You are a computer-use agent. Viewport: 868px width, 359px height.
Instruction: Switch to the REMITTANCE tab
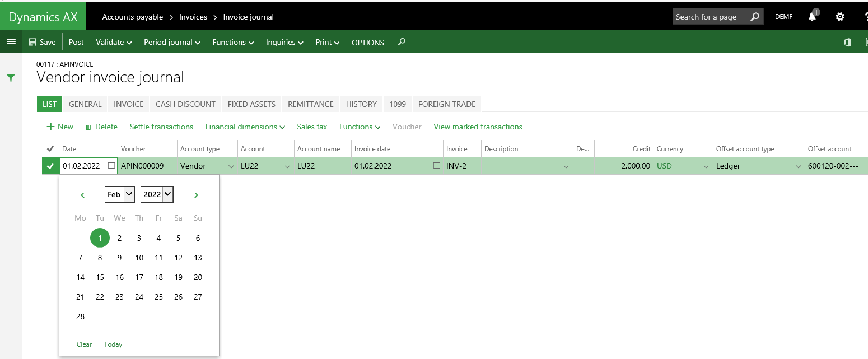(x=310, y=104)
